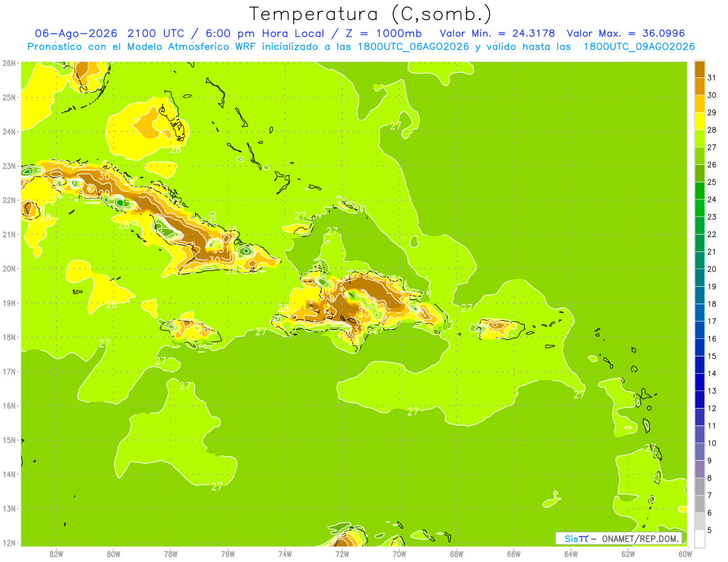Viewport: 728px width, 562px height.
Task: Select the valid-until time '1800UTC_09AGO2026'
Action: coord(639,47)
